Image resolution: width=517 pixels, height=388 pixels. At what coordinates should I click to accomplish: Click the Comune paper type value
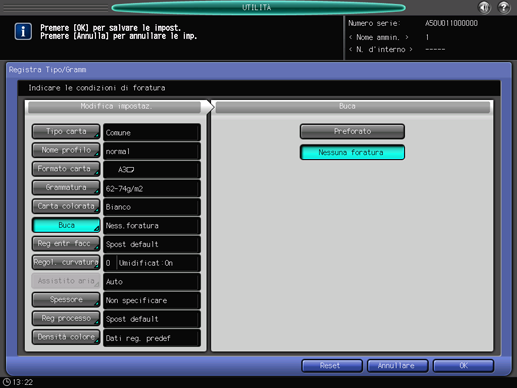coord(152,132)
